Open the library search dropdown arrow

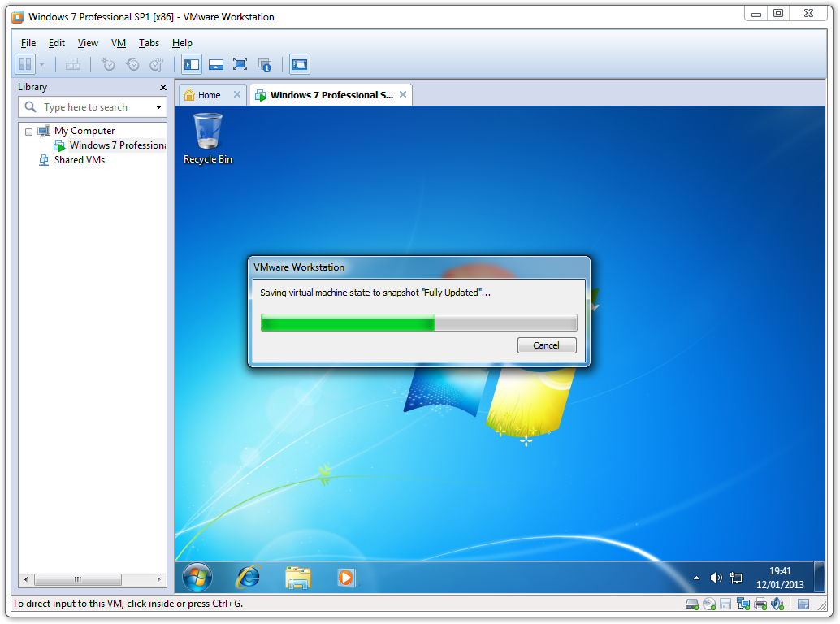tap(158, 107)
